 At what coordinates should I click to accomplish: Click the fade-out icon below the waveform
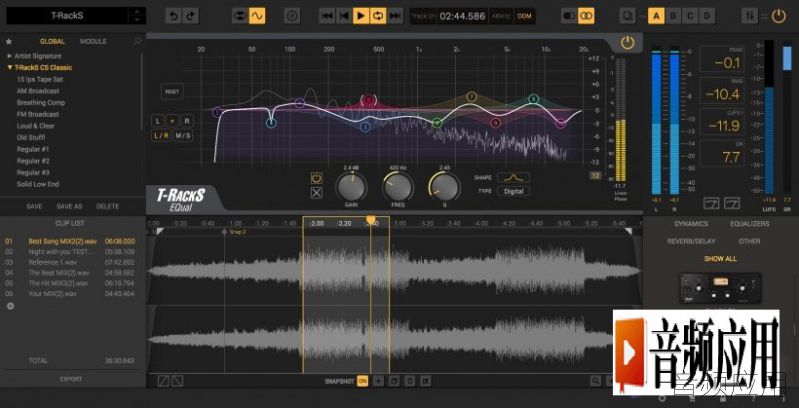coord(176,380)
